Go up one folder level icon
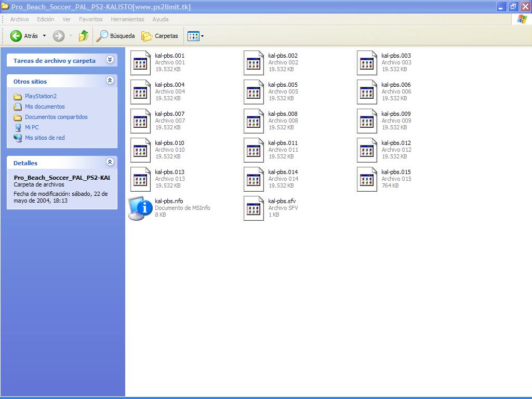This screenshot has width=532, height=399. (83, 36)
